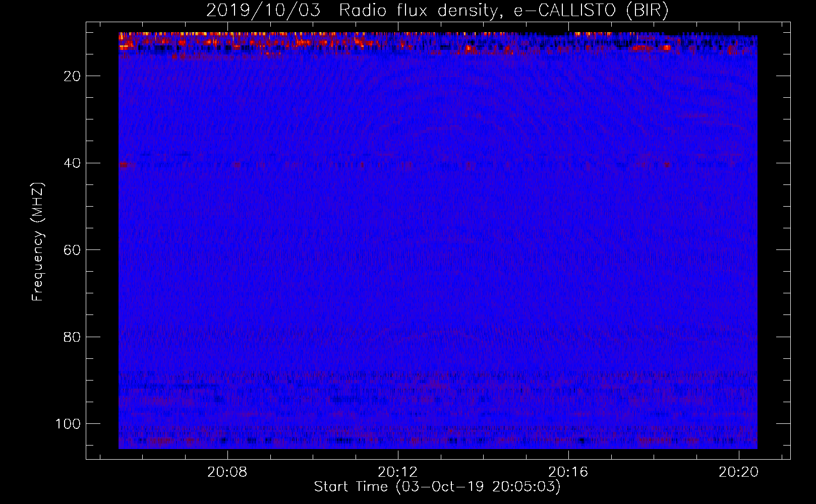Click the 20 frequency tick label

[73, 76]
